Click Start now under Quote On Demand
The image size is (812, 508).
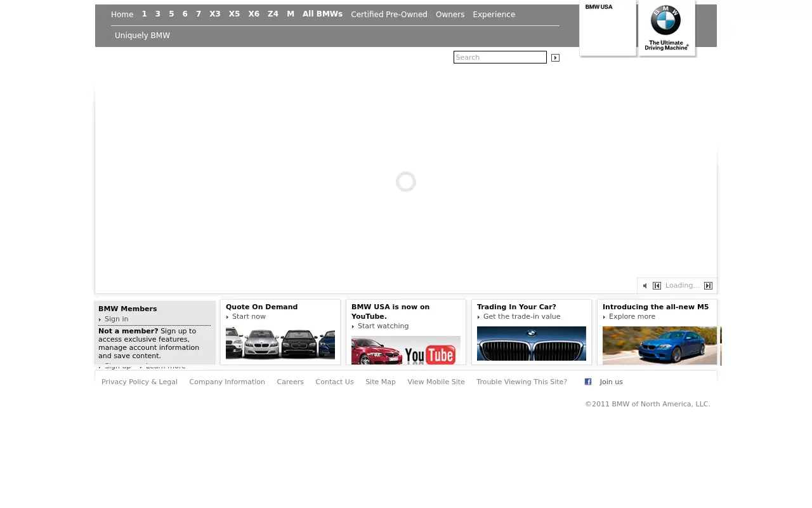(x=249, y=317)
